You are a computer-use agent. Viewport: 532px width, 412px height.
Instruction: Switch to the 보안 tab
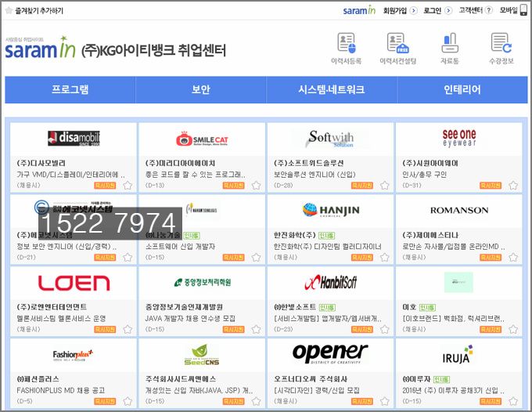(201, 89)
